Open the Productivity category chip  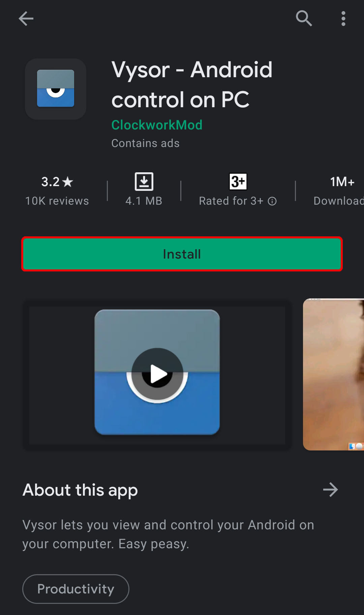pyautogui.click(x=76, y=589)
